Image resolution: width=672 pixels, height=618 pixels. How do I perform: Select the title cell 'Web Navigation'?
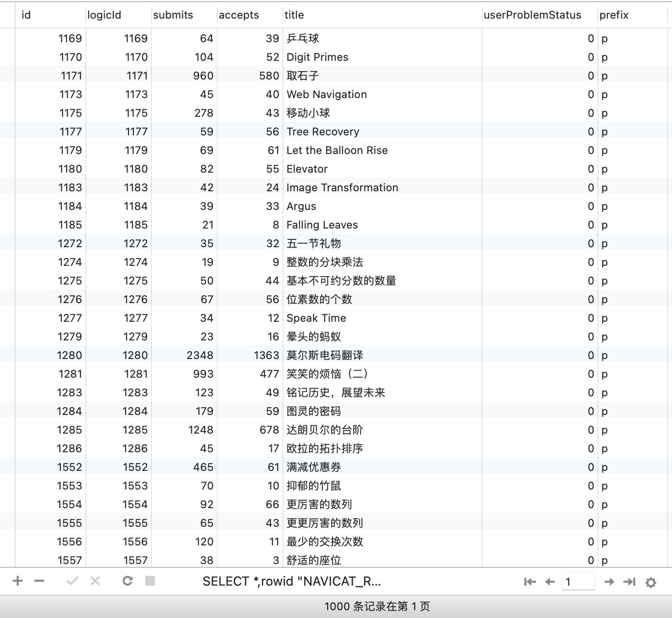click(x=383, y=95)
